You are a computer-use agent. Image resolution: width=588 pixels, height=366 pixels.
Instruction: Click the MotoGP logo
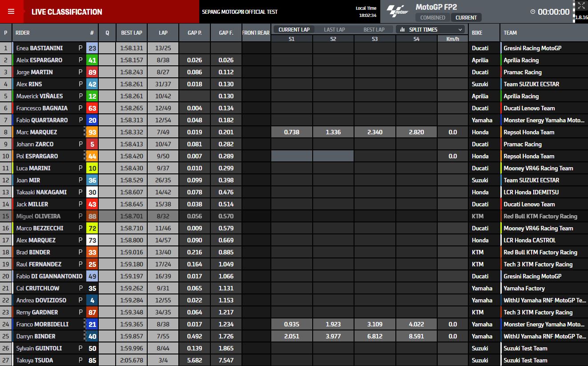[397, 12]
